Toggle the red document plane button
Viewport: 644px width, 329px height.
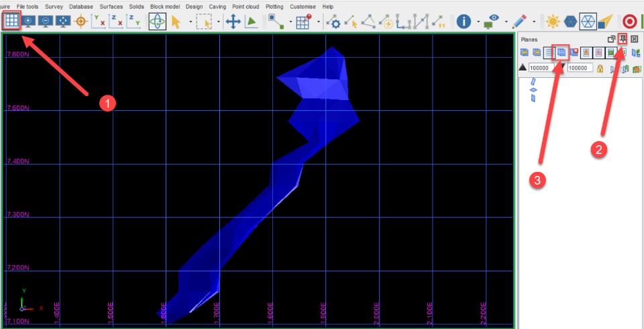[599, 52]
